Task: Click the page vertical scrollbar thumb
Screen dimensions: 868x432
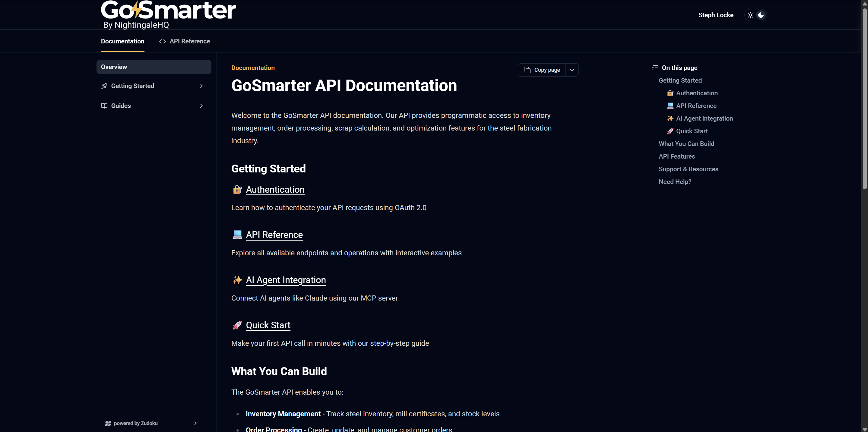Action: [864, 98]
